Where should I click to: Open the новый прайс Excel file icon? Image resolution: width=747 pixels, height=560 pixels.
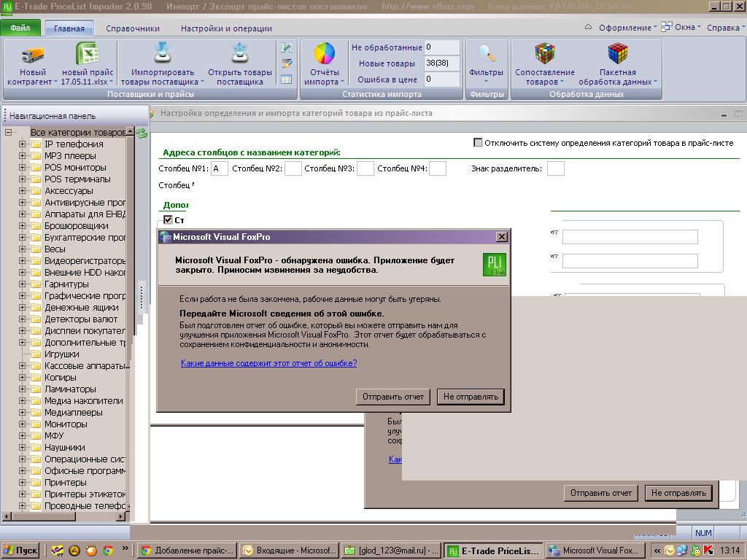pos(88,52)
